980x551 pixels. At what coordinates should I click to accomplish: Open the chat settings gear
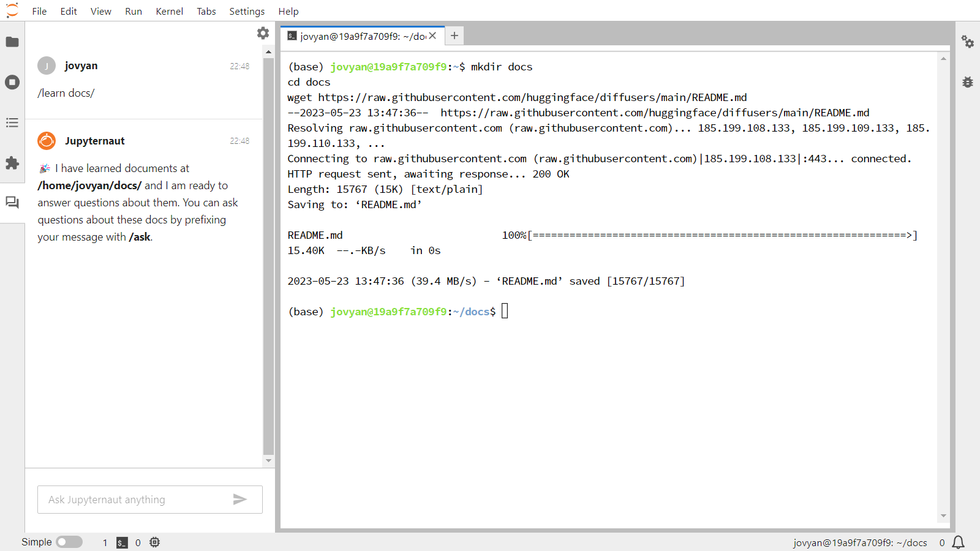coord(263,33)
